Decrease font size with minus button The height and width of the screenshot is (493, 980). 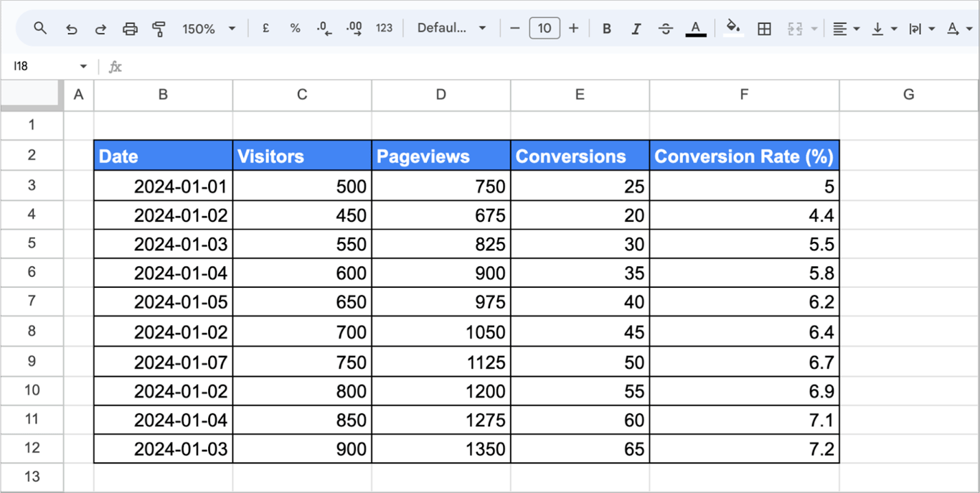pyautogui.click(x=514, y=28)
